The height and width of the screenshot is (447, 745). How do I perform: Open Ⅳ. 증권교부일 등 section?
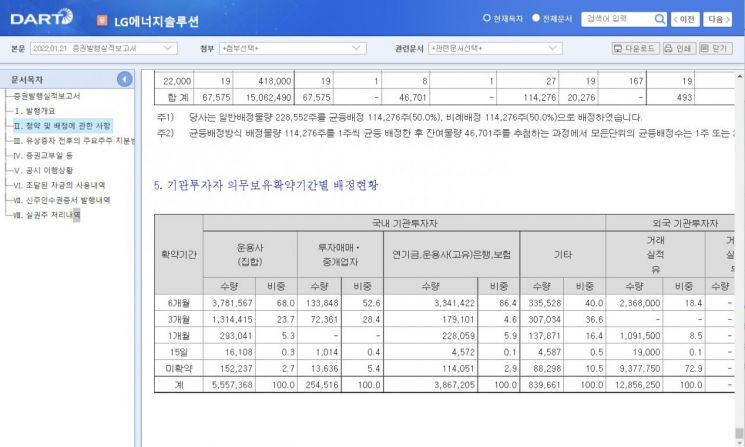[43, 155]
